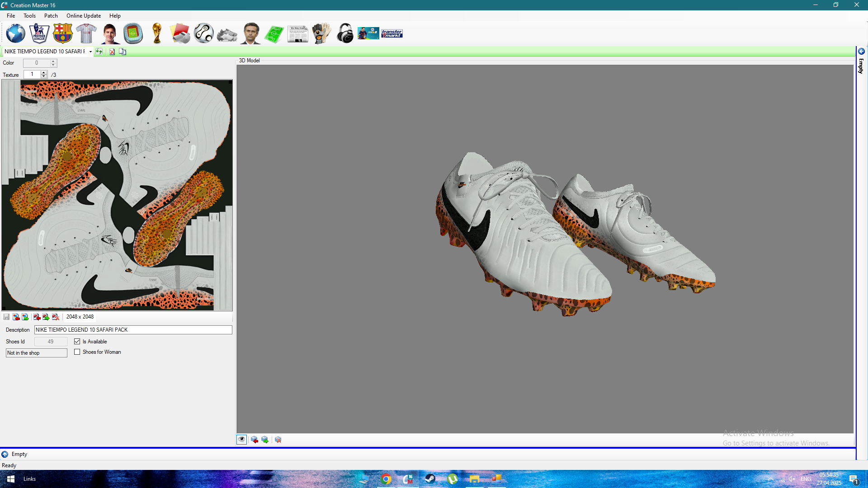868x488 pixels.
Task: Click the Texture number input field
Action: 32,75
